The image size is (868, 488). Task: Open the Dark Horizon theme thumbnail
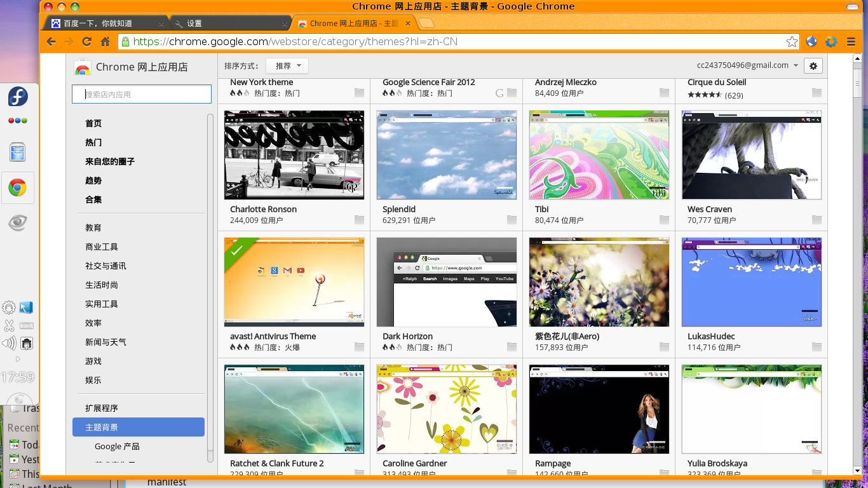(447, 282)
